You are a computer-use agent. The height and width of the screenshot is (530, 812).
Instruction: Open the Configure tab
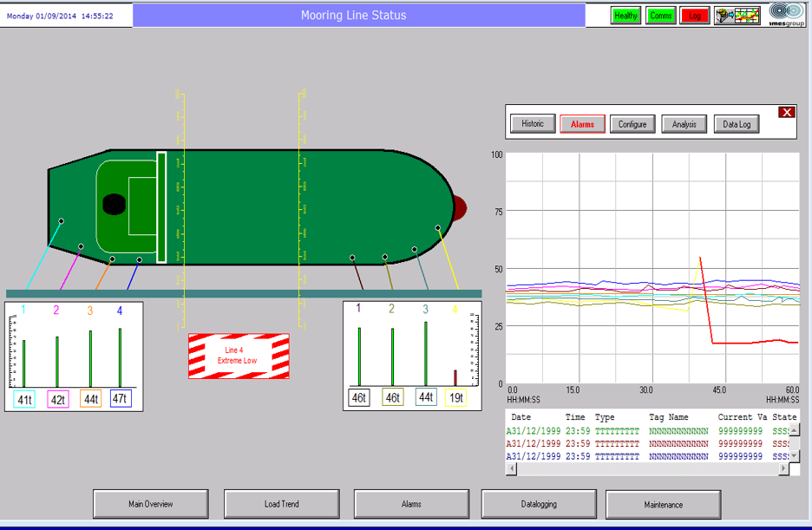click(632, 124)
